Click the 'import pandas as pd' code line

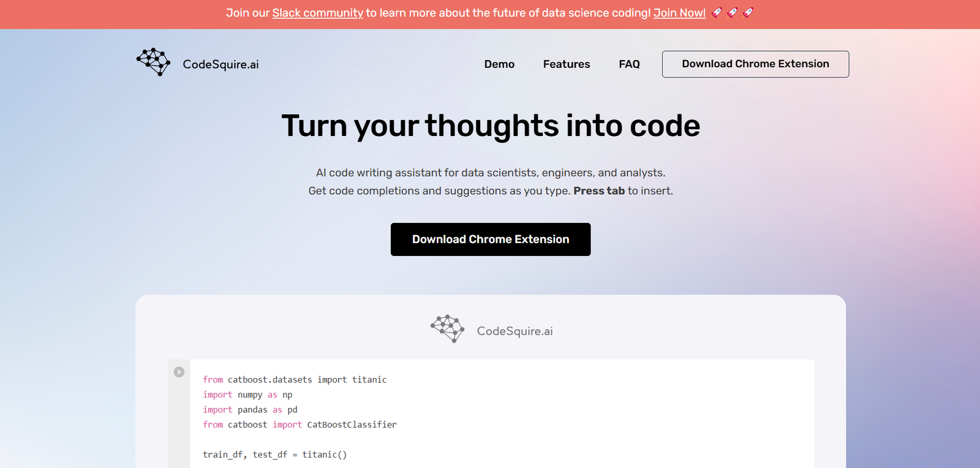click(250, 410)
